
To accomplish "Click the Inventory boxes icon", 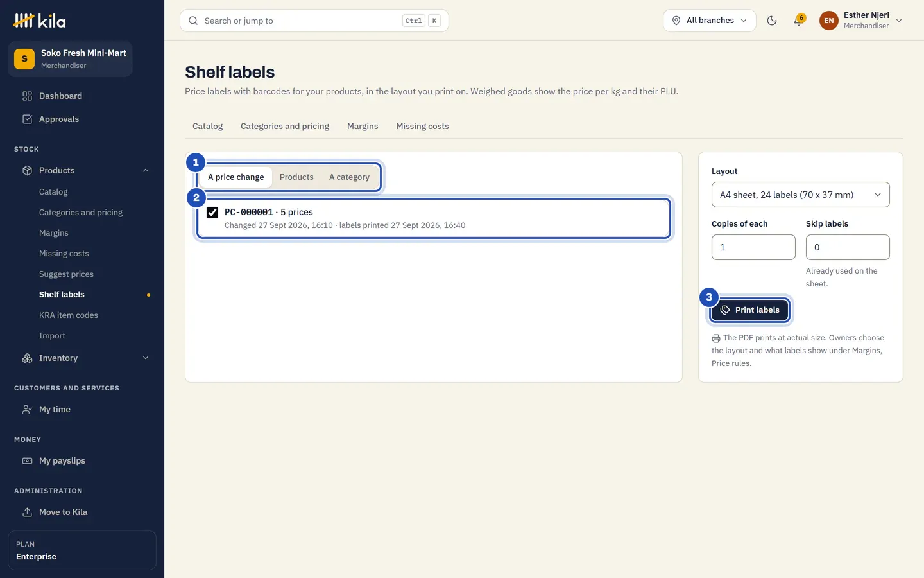I will point(27,358).
